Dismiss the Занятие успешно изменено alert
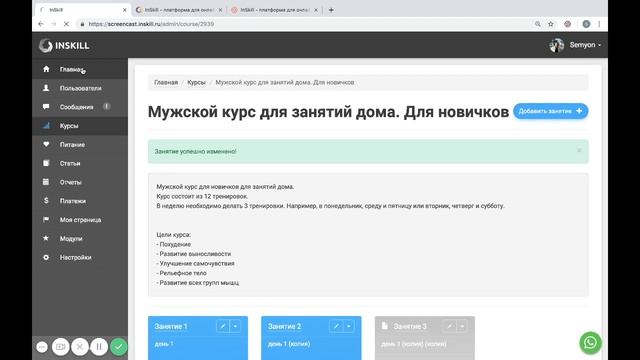 point(579,151)
